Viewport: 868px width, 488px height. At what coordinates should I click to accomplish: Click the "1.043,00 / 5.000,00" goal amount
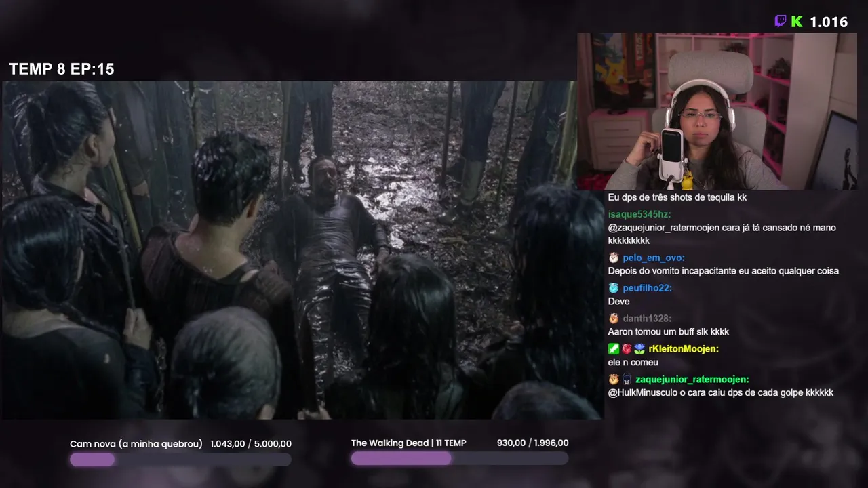[251, 444]
